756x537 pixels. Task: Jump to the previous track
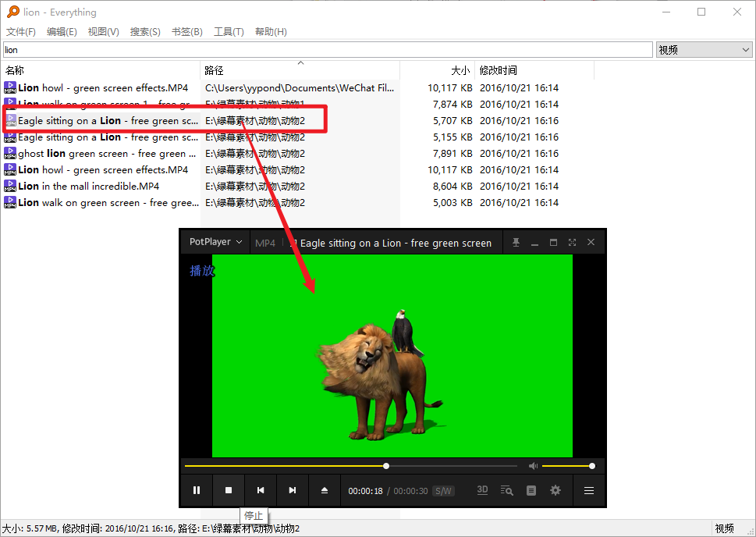click(261, 490)
